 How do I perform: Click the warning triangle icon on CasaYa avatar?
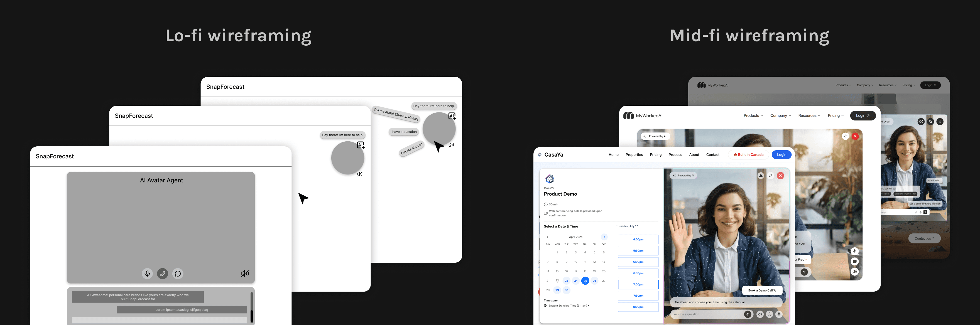click(x=761, y=176)
